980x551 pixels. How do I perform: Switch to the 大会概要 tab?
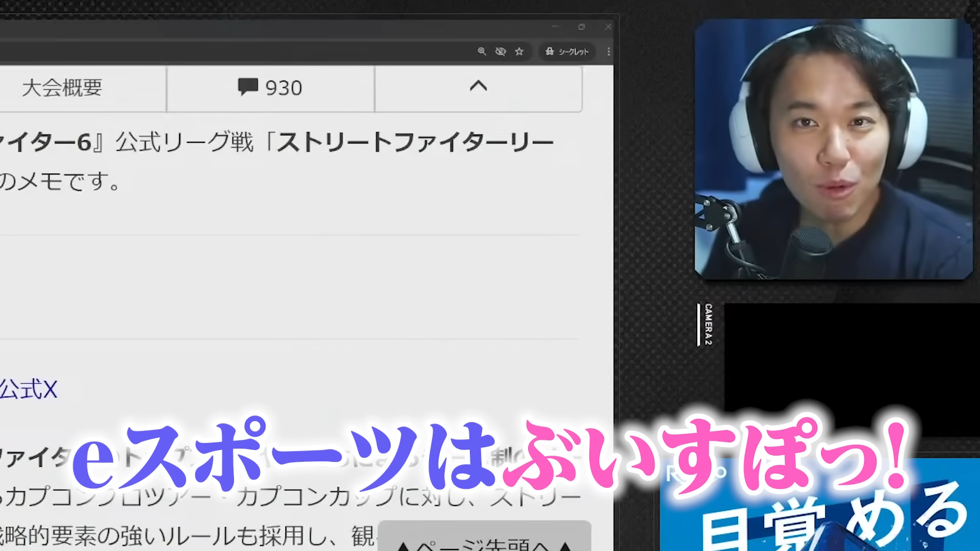coord(62,88)
